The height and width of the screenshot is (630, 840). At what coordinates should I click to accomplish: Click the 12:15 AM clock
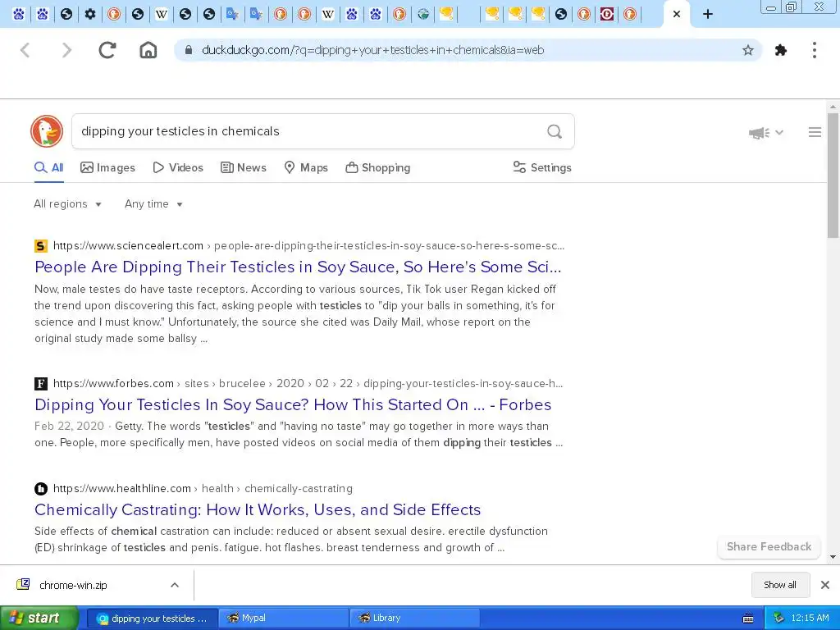tap(810, 619)
